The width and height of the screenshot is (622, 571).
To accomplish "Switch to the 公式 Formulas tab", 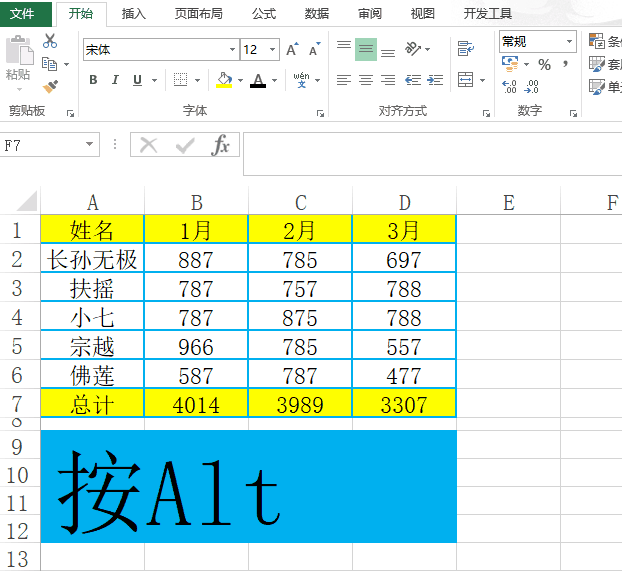I will (x=264, y=14).
